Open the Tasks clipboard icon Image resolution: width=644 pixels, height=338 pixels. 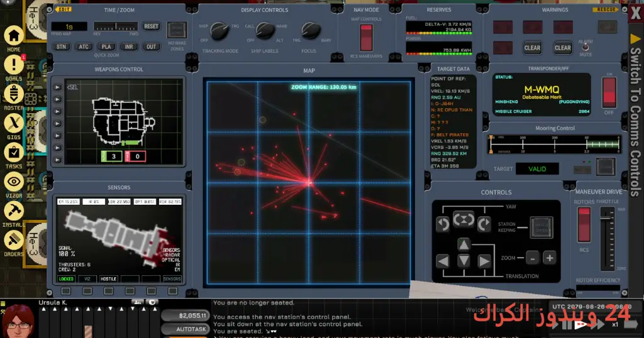(x=14, y=153)
